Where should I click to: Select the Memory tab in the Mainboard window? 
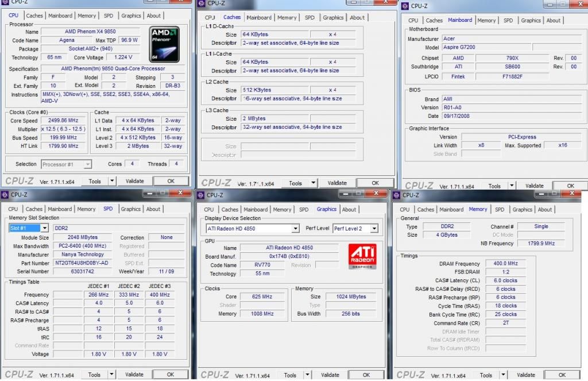486,21
